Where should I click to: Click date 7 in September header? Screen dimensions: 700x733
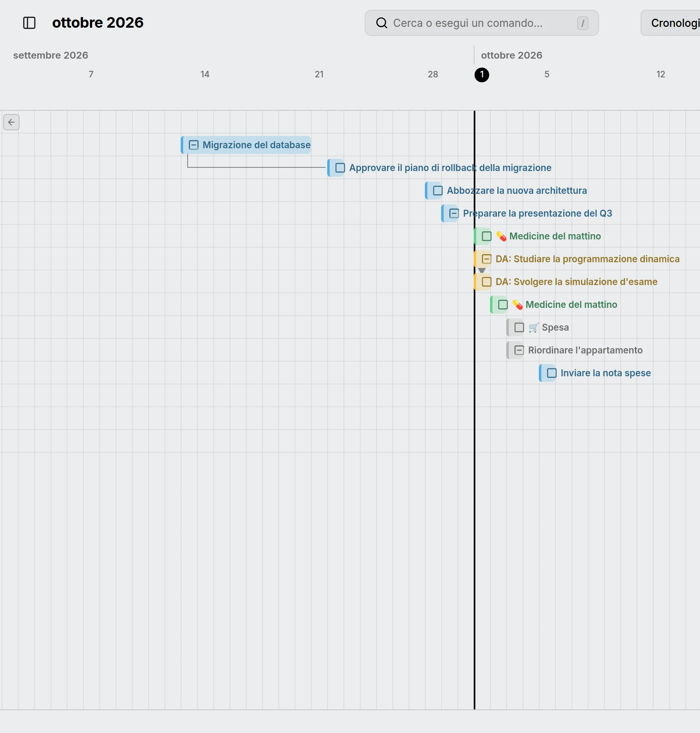pos(91,74)
